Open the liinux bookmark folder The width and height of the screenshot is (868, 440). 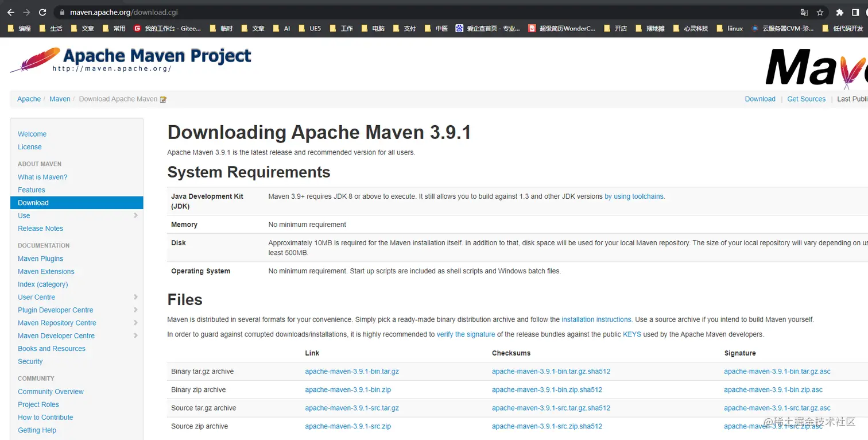tap(730, 28)
